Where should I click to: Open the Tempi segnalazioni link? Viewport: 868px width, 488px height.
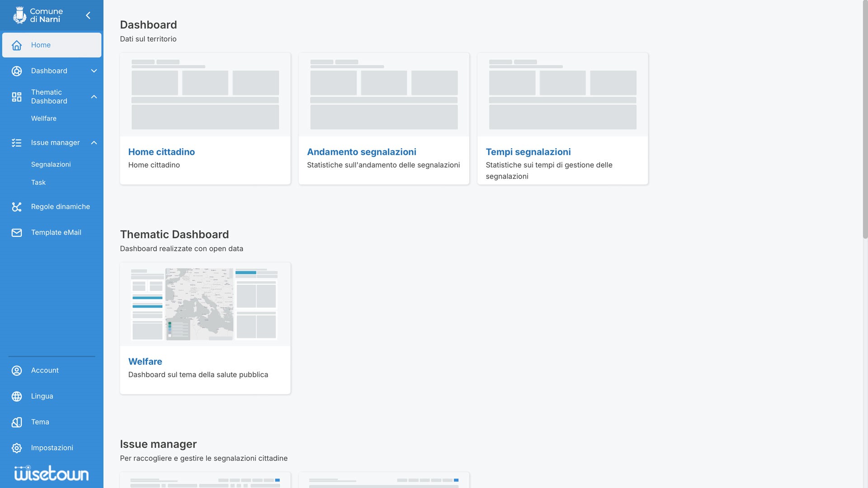[528, 152]
